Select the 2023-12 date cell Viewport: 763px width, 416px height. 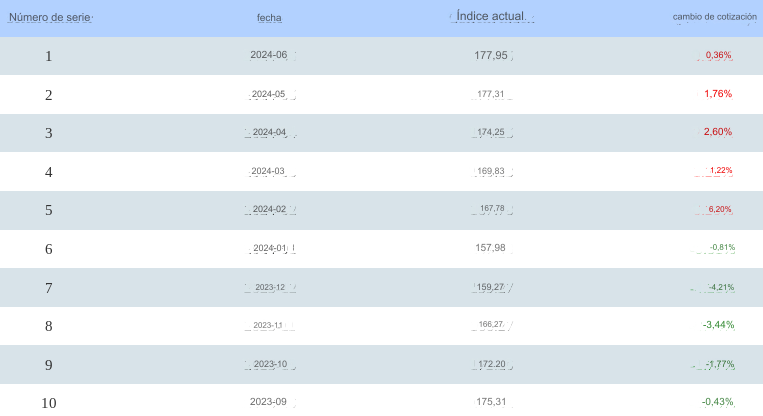coord(270,287)
